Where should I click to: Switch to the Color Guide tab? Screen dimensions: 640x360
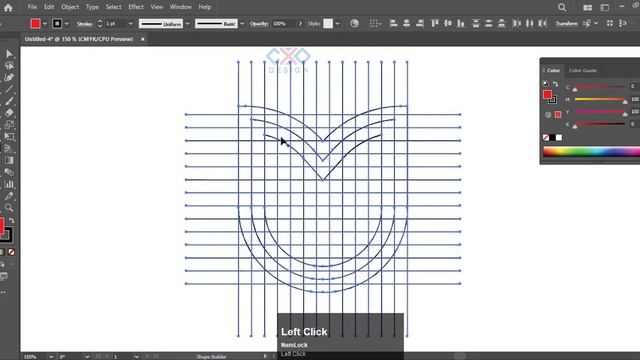(x=582, y=71)
